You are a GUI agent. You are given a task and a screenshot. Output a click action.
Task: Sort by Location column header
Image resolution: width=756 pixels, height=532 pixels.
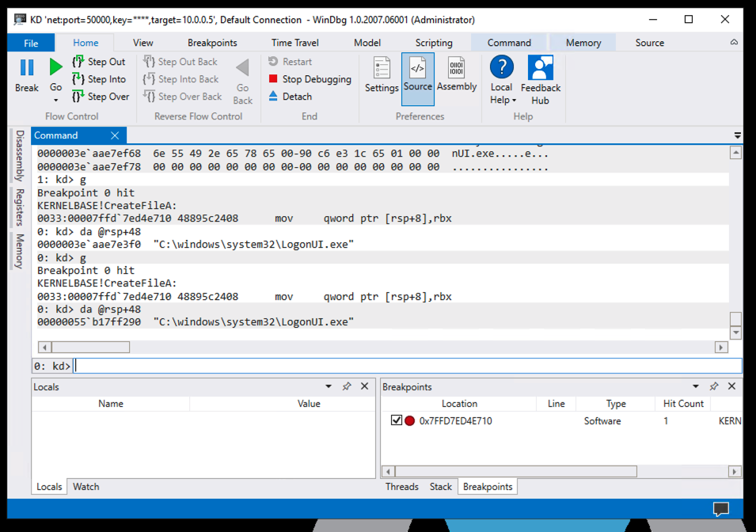click(x=459, y=404)
